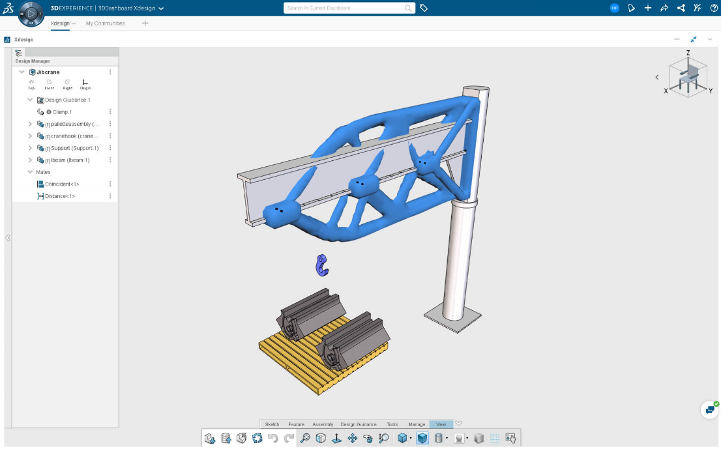Click the help question mark icon
Screen dimensions: 722x450
(714, 8)
